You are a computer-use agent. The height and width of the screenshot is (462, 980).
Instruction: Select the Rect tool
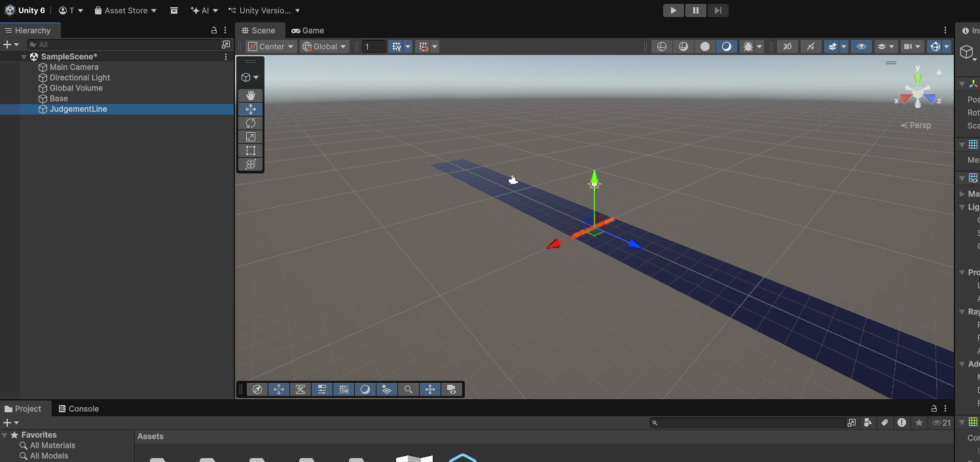click(x=250, y=151)
